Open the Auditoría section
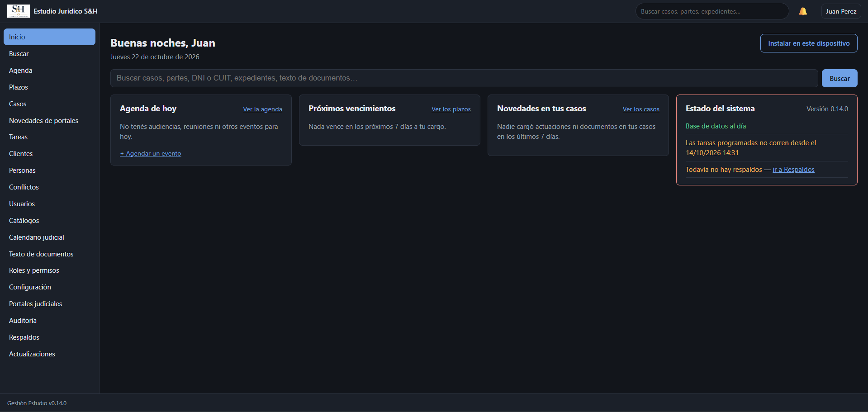 49,321
